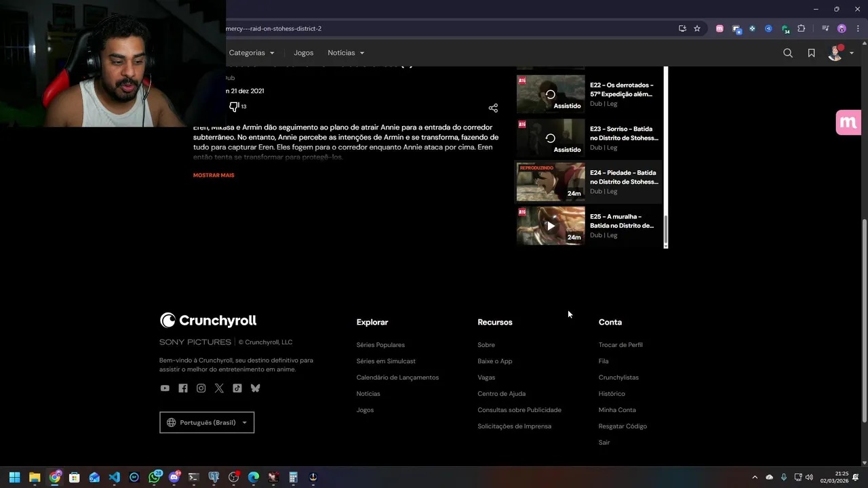This screenshot has height=488, width=868.
Task: Open Crunchyroll Bluesky social link
Action: [255, 388]
